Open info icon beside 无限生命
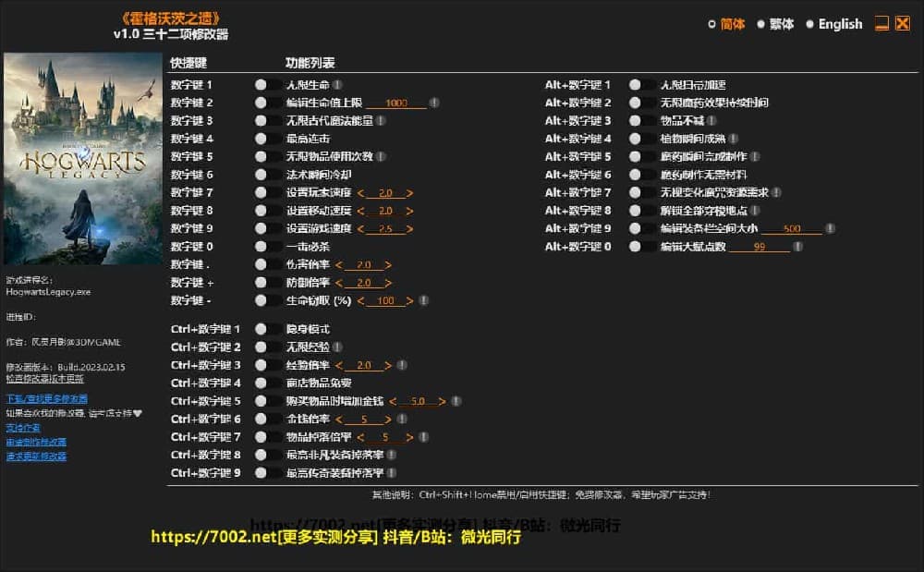This screenshot has width=924, height=572. tap(337, 85)
